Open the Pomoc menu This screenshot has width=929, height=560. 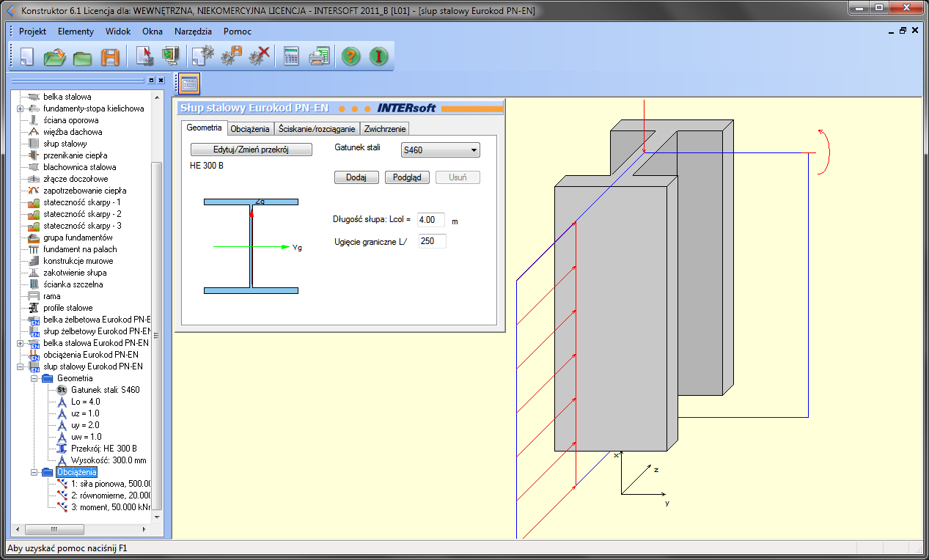click(238, 32)
